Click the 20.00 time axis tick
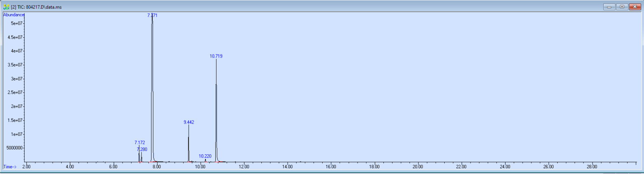Screen dimensions: 644x174 click(418, 167)
